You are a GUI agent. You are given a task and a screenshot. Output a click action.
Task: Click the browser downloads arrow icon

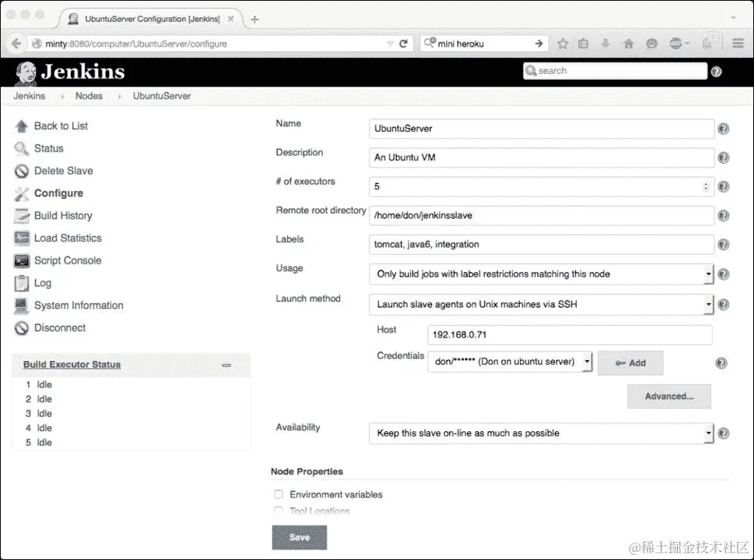coord(605,44)
